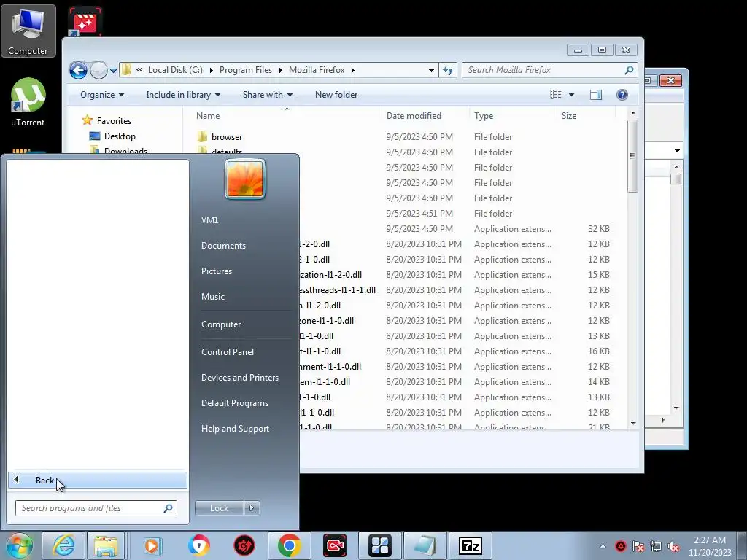Click the network tray icon
Image resolution: width=747 pixels, height=560 pixels.
click(656, 546)
